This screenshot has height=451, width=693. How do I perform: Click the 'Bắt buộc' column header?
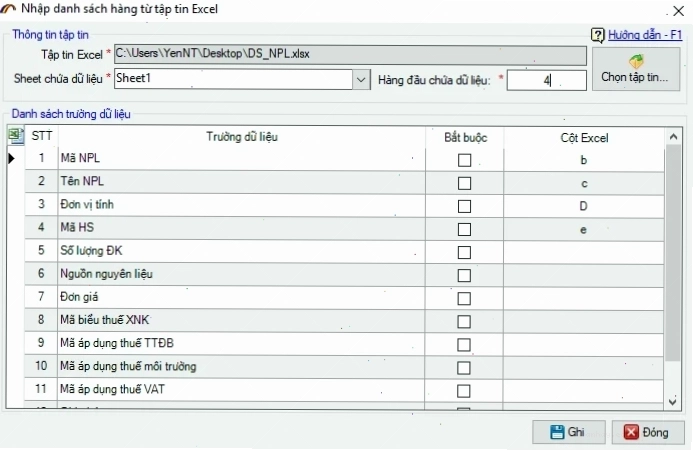coord(465,138)
